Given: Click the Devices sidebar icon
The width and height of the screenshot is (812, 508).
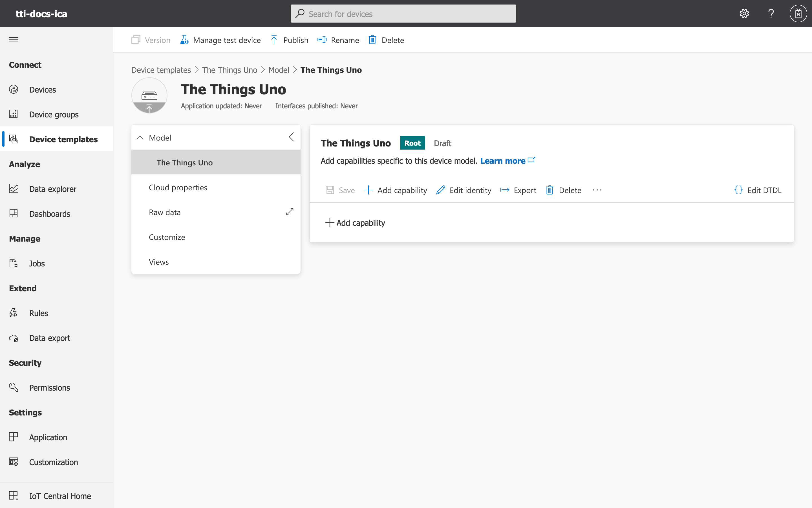Looking at the screenshot, I should (x=14, y=89).
